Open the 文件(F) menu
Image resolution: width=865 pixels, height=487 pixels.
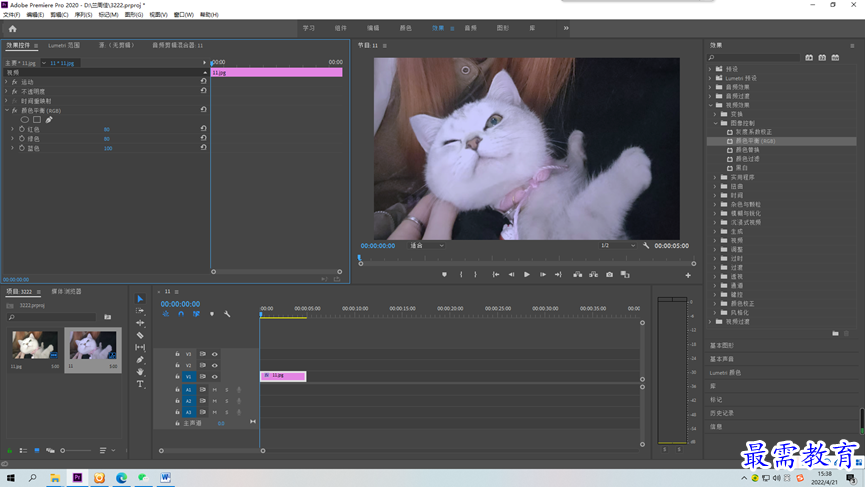click(x=12, y=15)
